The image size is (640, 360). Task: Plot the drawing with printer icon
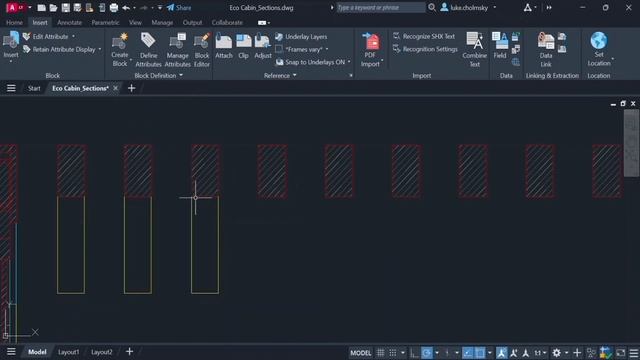click(x=114, y=7)
